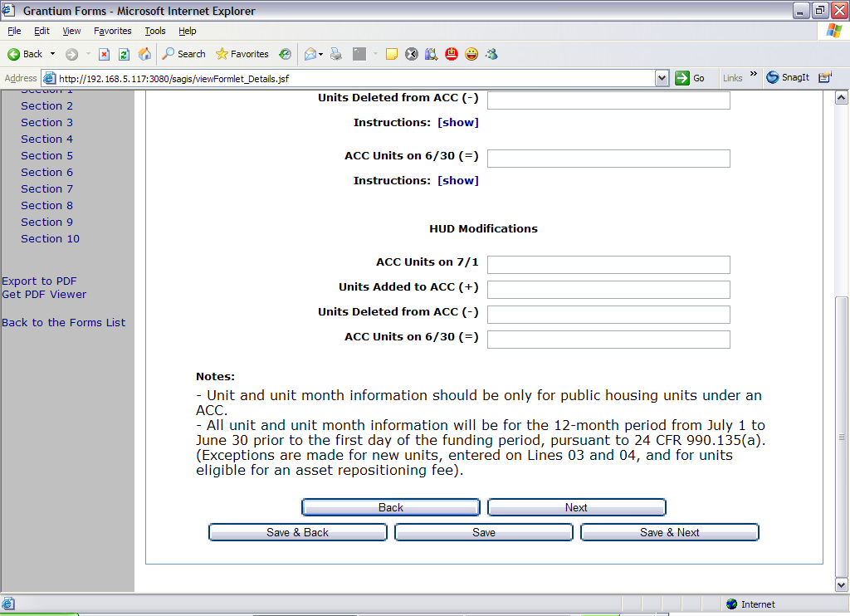Image resolution: width=850 pixels, height=616 pixels.
Task: Open the Search toolbar button
Action: click(x=183, y=54)
